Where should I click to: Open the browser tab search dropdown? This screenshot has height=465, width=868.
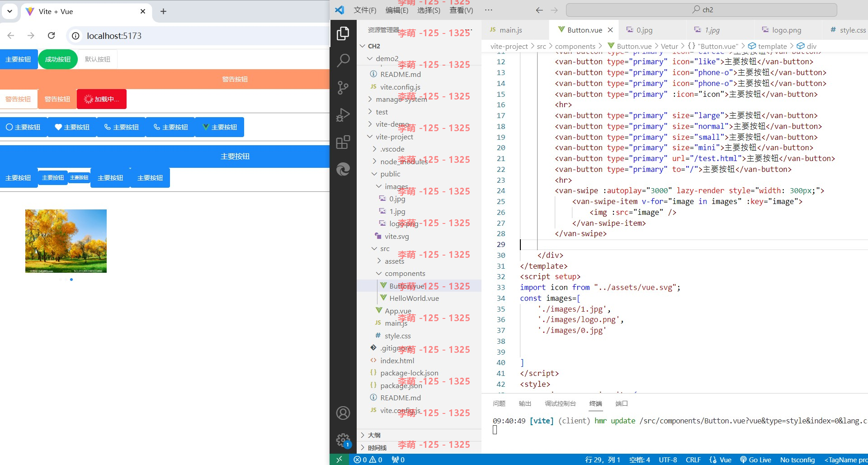pyautogui.click(x=9, y=11)
